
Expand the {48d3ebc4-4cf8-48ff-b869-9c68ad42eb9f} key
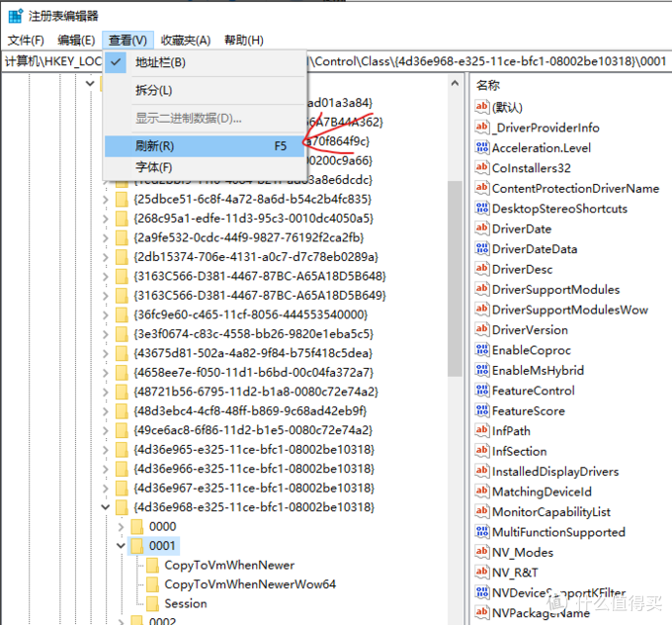(x=106, y=411)
